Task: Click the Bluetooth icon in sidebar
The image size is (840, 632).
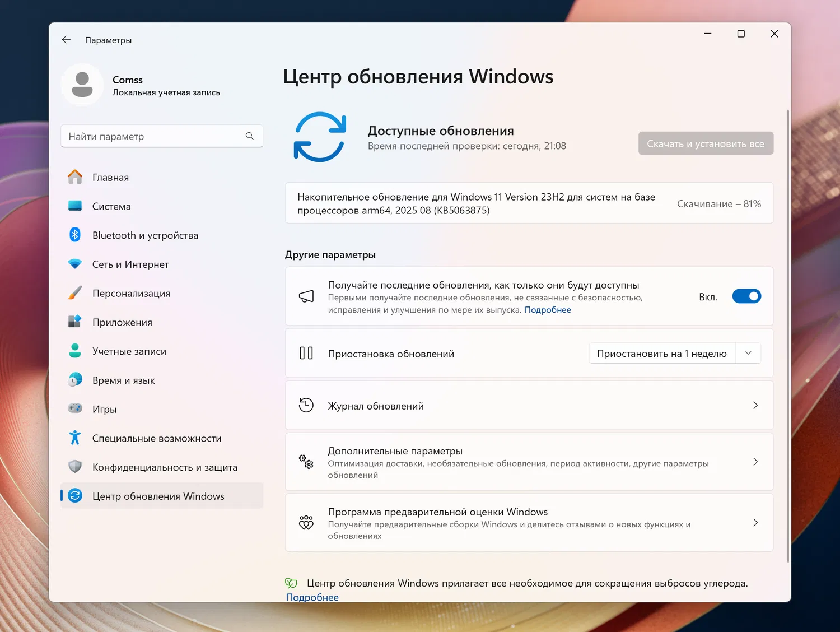Action: pos(75,235)
